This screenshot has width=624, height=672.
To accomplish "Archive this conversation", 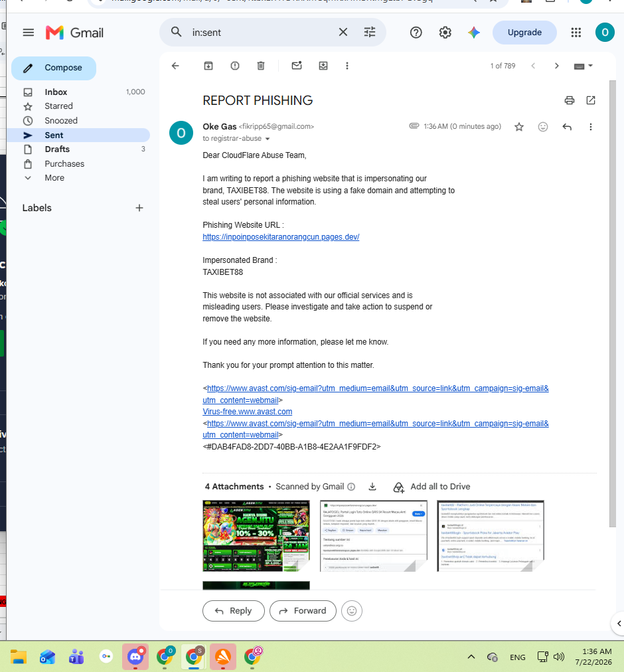I will point(208,66).
